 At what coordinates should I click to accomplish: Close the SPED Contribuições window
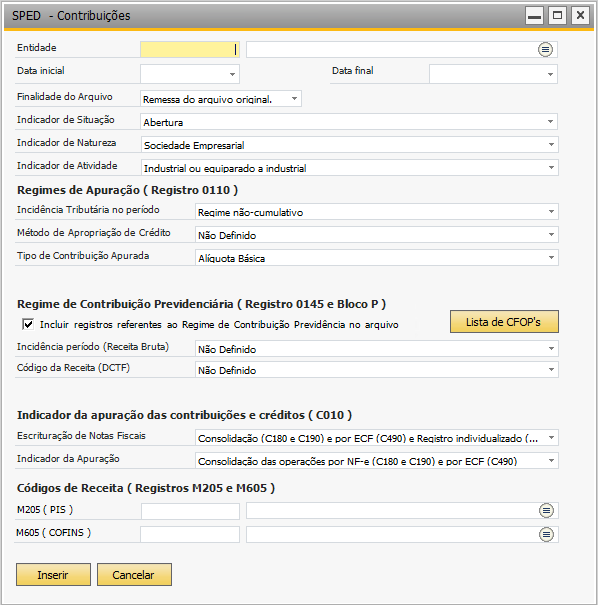tap(580, 16)
